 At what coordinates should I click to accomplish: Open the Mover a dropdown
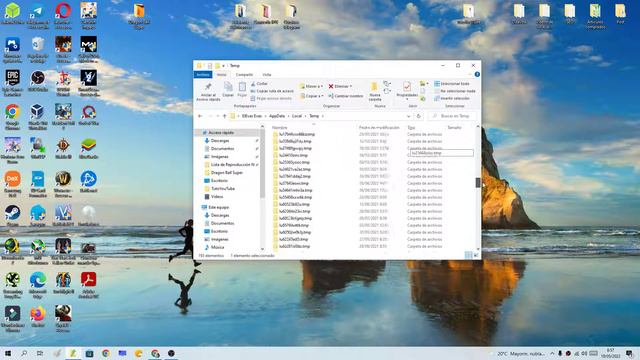(311, 86)
